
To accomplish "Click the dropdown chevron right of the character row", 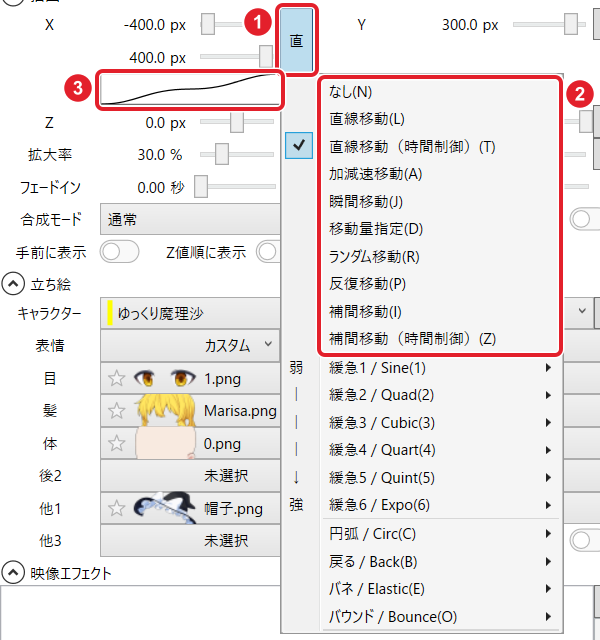I will (582, 311).
